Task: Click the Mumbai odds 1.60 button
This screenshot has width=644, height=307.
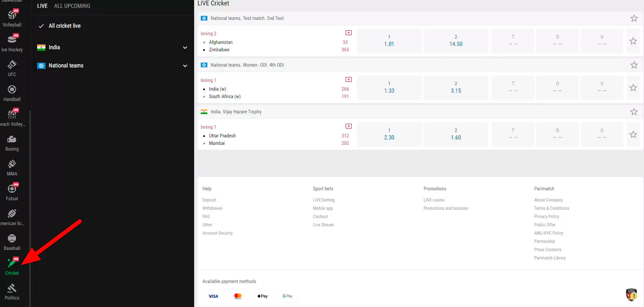Action: click(x=456, y=134)
